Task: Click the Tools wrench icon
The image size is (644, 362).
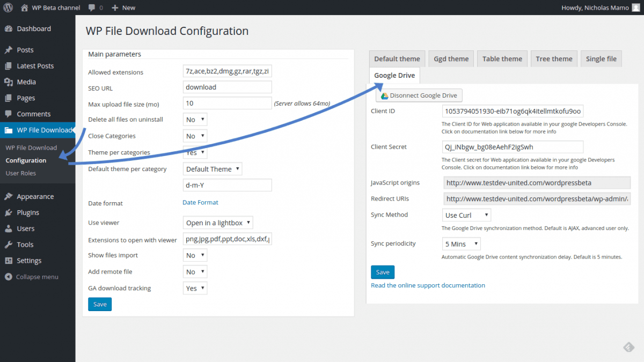Action: pos(8,245)
